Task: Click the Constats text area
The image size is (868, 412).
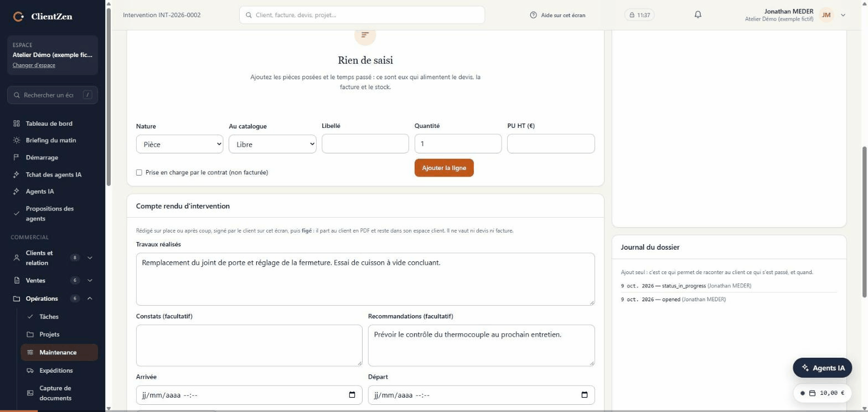Action: 249,346
